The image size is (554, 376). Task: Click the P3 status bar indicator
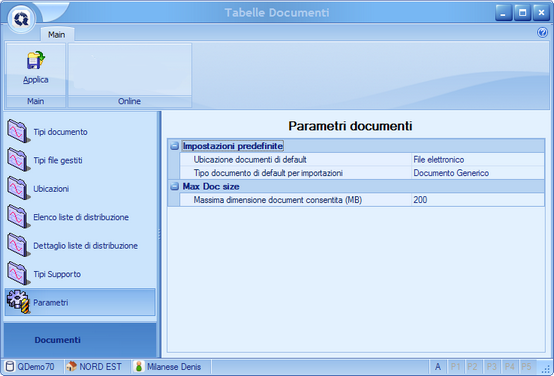pyautogui.click(x=491, y=366)
